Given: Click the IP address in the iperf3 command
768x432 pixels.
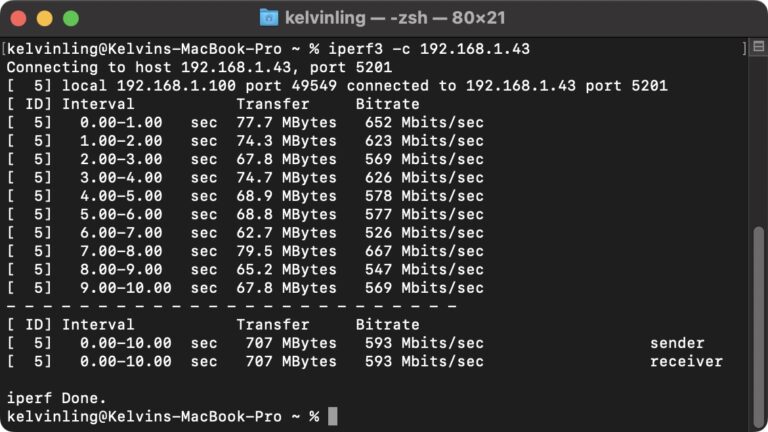Looking at the screenshot, I should pyautogui.click(x=474, y=49).
